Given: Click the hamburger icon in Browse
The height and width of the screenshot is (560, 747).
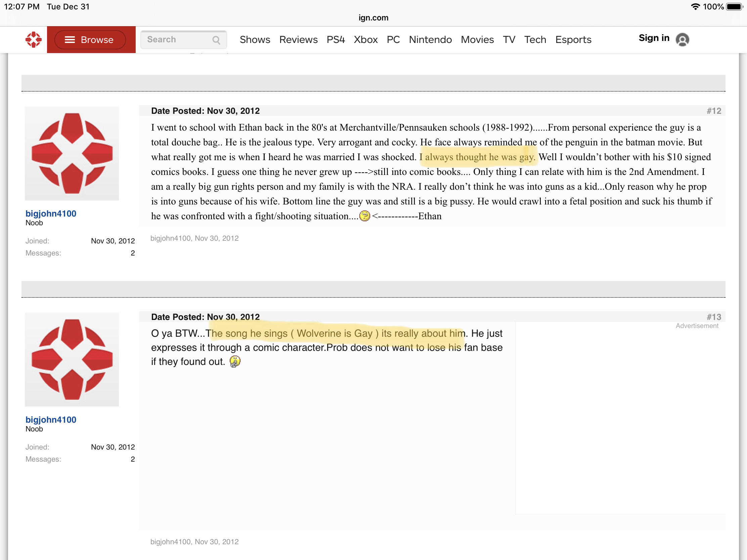Looking at the screenshot, I should 70,40.
